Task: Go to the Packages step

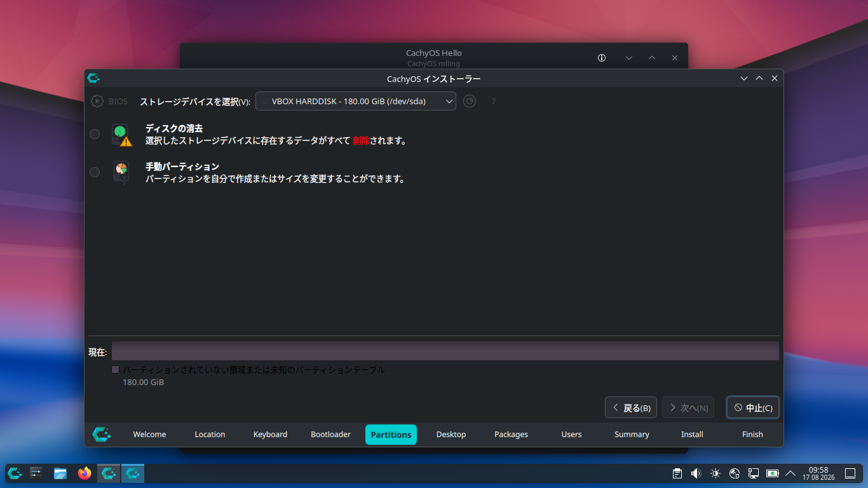Action: [x=512, y=435]
